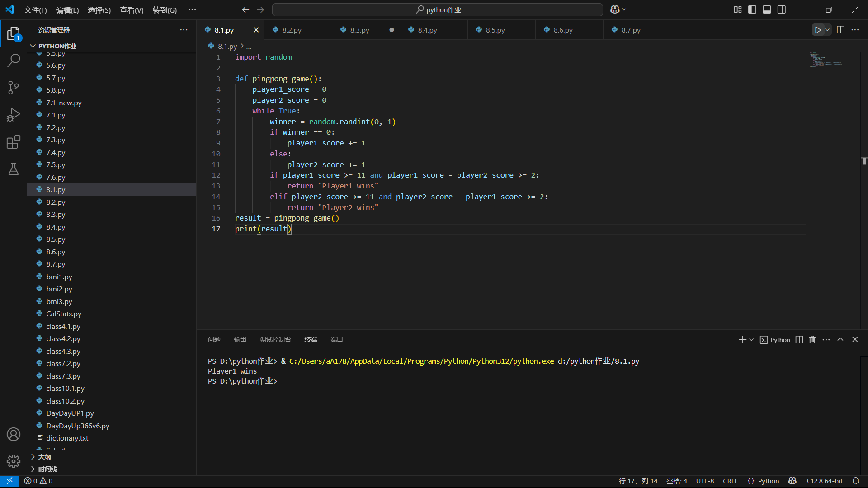Open the Extensions view

[x=14, y=142]
